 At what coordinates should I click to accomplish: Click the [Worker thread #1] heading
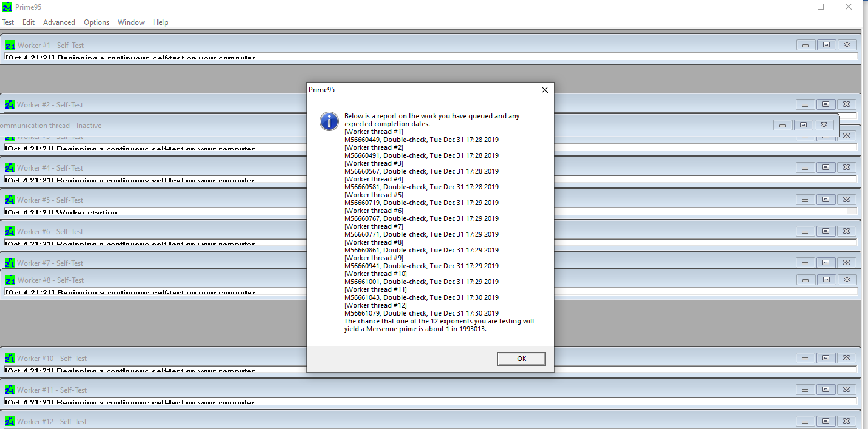coord(374,132)
